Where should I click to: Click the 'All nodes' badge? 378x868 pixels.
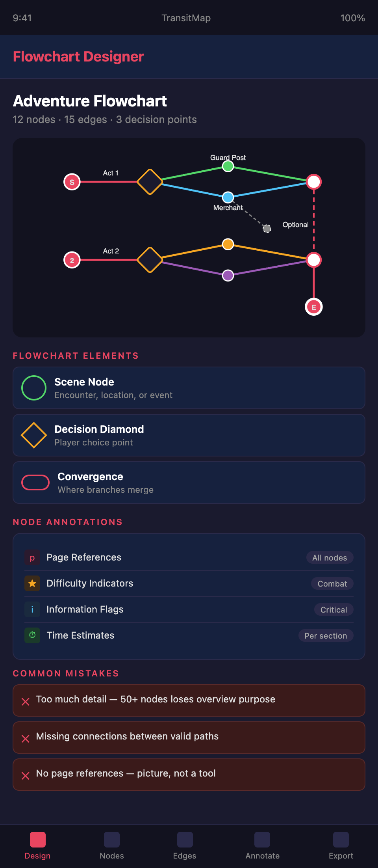click(330, 557)
